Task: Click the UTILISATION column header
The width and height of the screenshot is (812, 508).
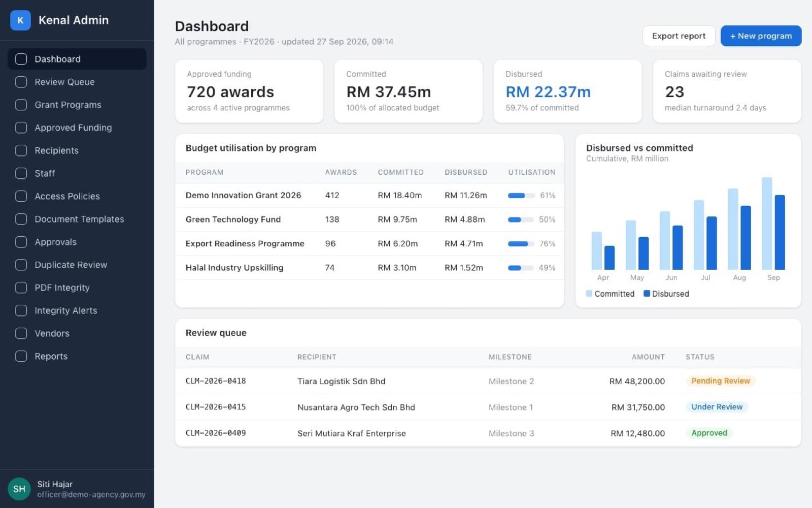Action: click(x=531, y=172)
